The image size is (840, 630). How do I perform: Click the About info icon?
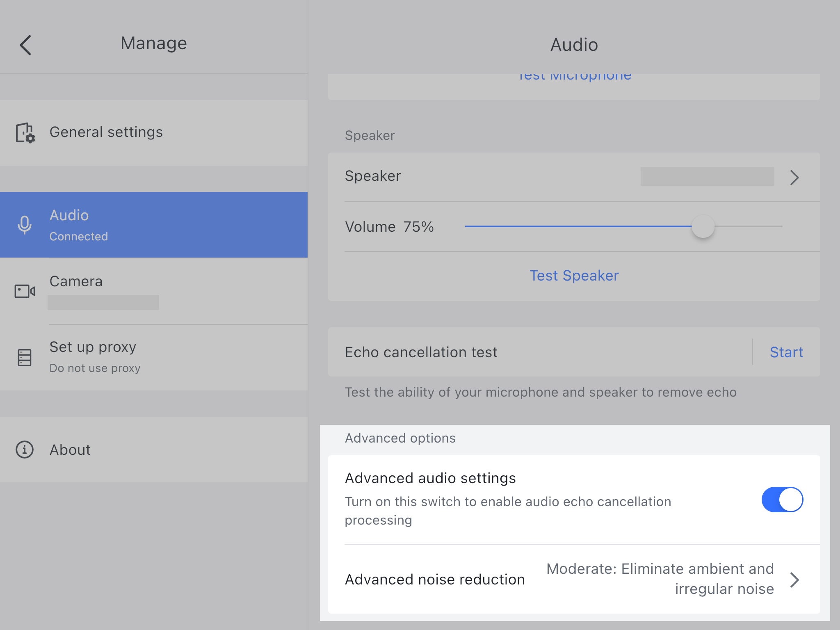[25, 450]
